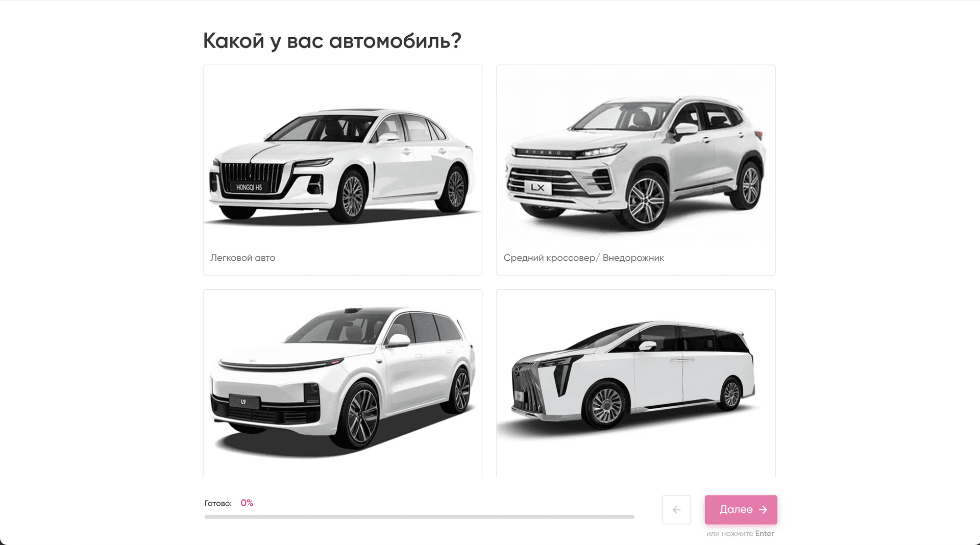Click the HONGQI H5 plate on sedan
The height and width of the screenshot is (545, 980).
click(249, 187)
